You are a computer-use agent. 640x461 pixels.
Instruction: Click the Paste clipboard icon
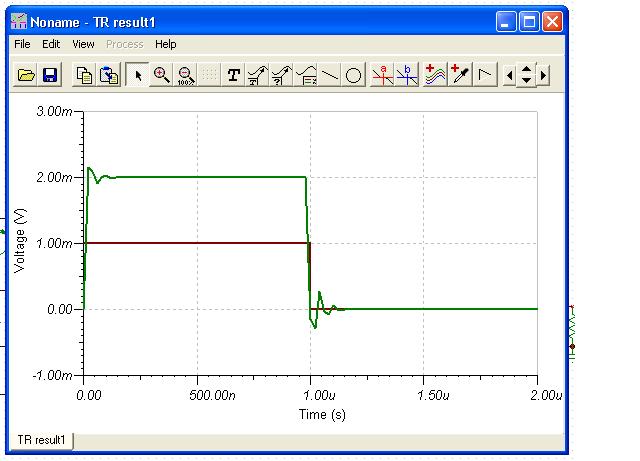coord(109,75)
